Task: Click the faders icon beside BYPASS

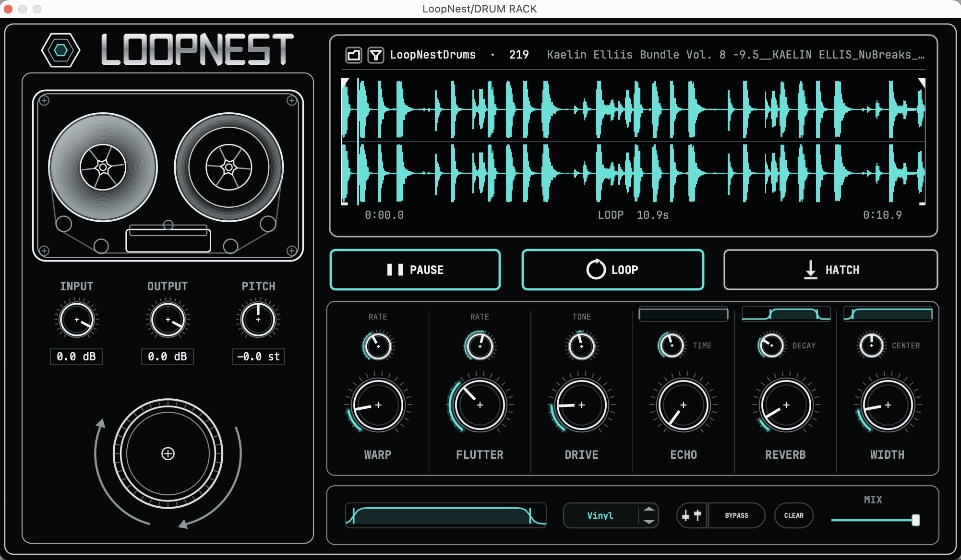Action: [x=692, y=515]
